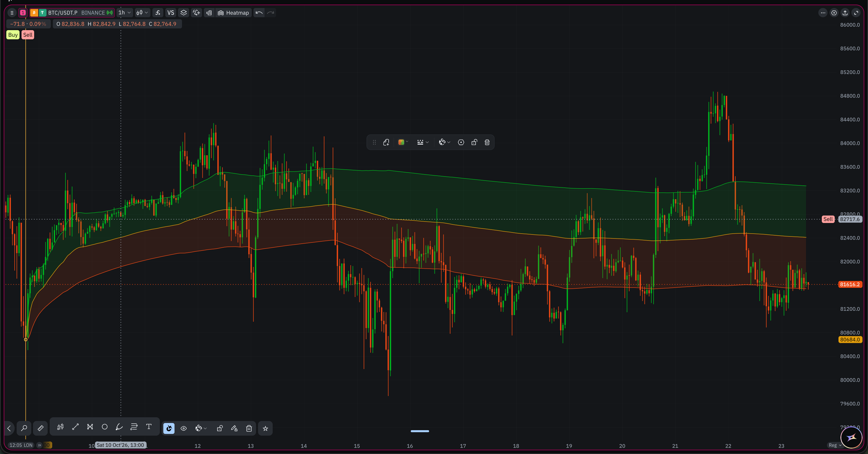Image resolution: width=868 pixels, height=454 pixels.
Task: Collapse the bottom toolbar with left chevron
Action: click(x=9, y=428)
